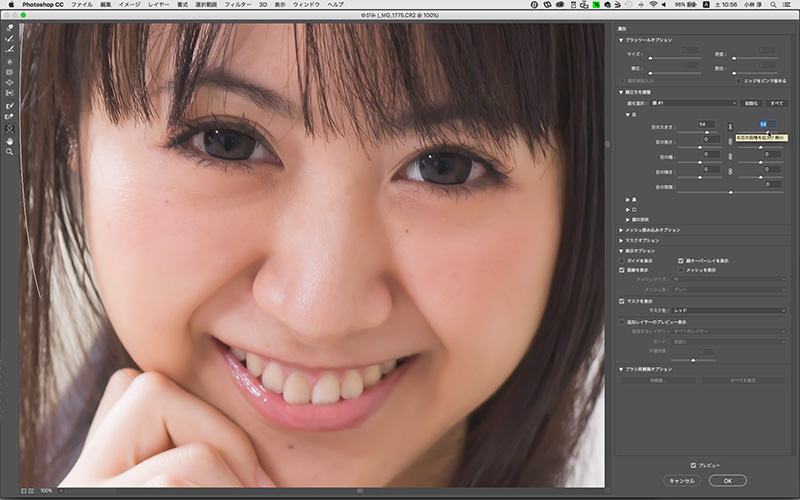This screenshot has height=500, width=800.
Task: Click the すべて button
Action: [776, 103]
